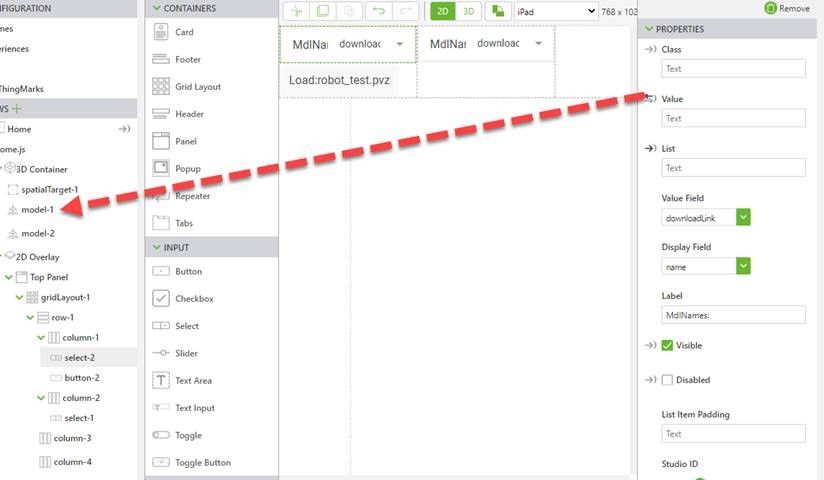This screenshot has width=824, height=480.
Task: Pick the Header container widget
Action: pyautogui.click(x=178, y=114)
